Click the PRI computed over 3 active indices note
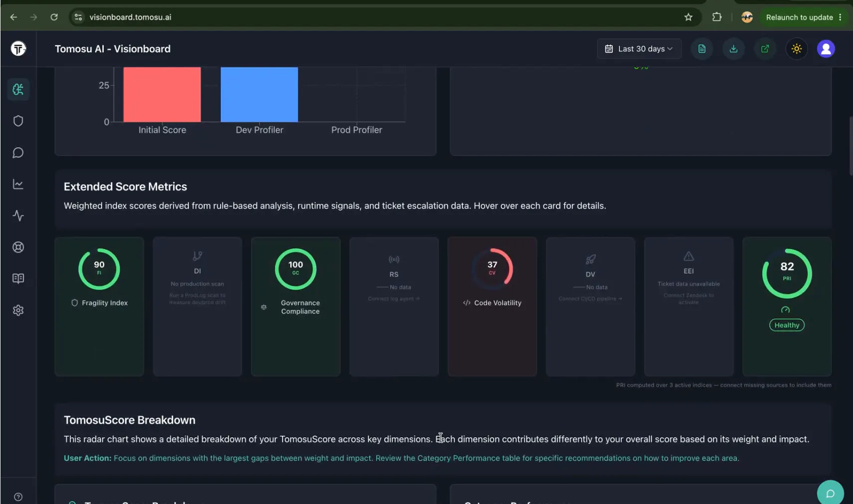The image size is (853, 504). tap(723, 385)
